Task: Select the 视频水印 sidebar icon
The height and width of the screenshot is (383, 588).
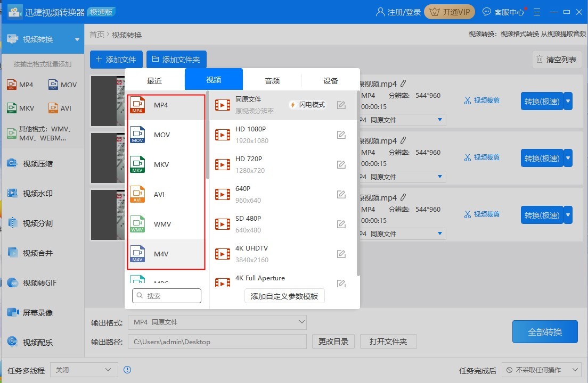Action: [x=33, y=194]
